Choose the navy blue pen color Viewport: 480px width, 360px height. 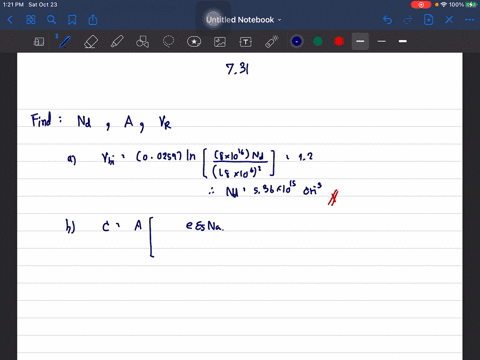pyautogui.click(x=297, y=41)
